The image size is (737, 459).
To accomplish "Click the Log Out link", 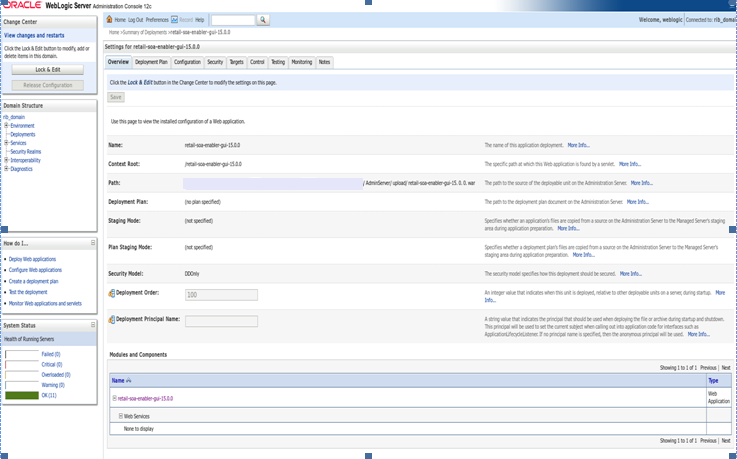I will [x=135, y=20].
